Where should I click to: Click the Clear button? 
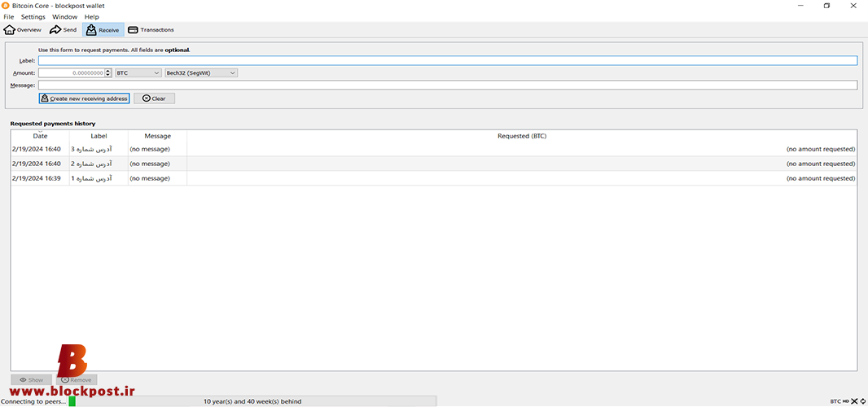pos(155,98)
